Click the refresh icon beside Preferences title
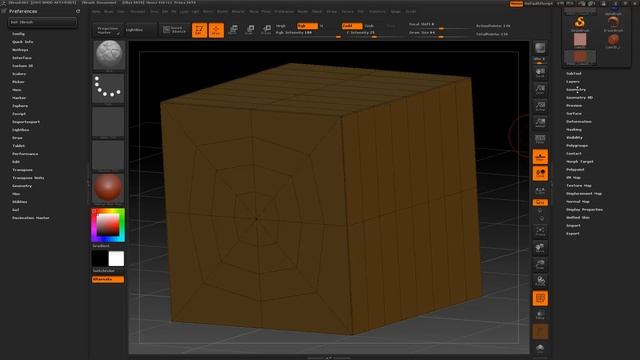640x360 pixels. tap(78, 11)
